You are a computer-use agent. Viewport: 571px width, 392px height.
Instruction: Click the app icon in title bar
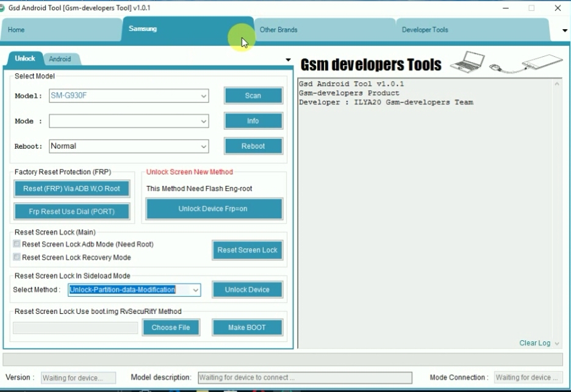pos(2,8)
